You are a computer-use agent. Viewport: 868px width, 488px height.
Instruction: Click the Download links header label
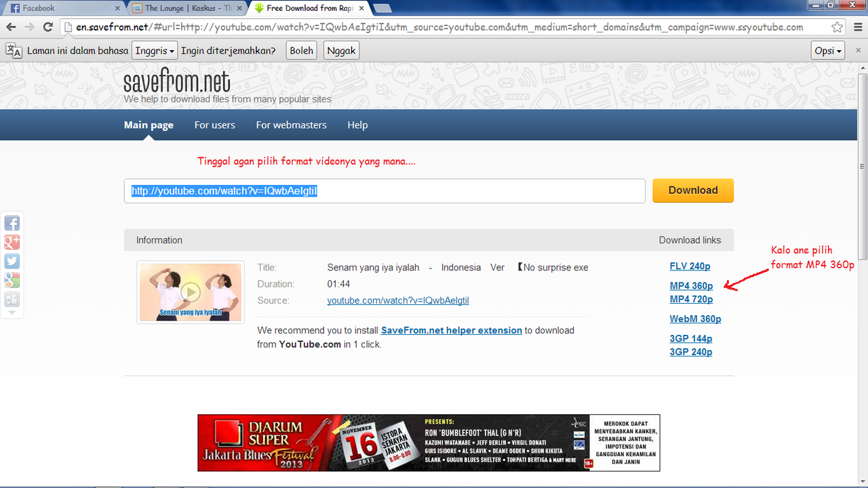(x=690, y=240)
